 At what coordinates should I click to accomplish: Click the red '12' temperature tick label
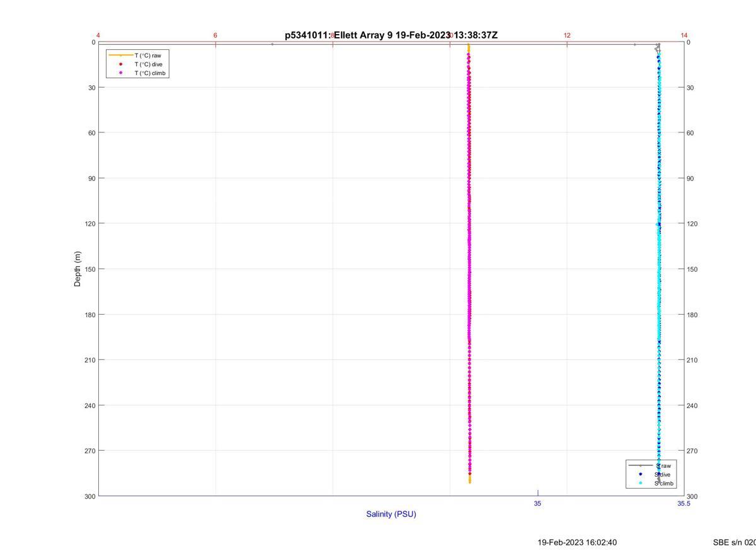pos(567,35)
